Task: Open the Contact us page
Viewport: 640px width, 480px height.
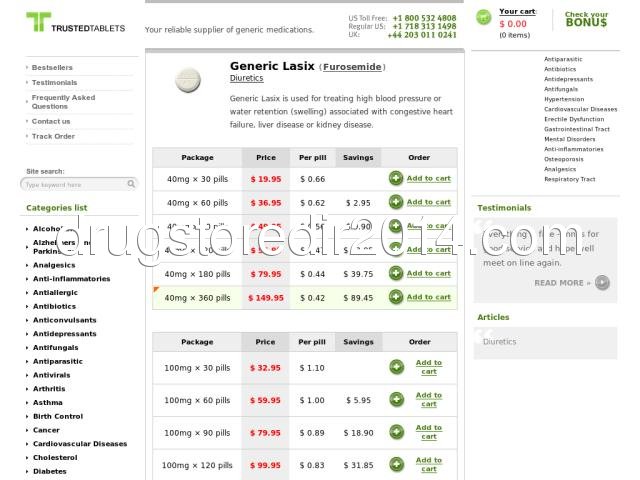Action: click(x=51, y=121)
